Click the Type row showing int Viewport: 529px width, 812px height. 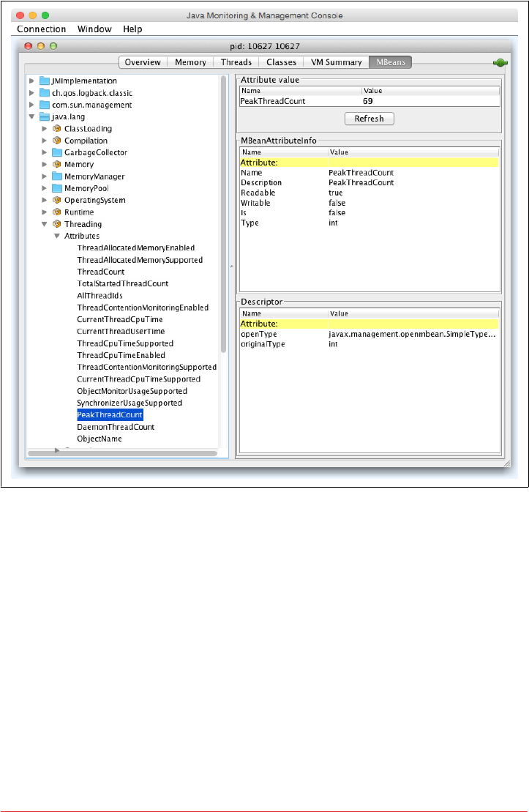(x=369, y=223)
